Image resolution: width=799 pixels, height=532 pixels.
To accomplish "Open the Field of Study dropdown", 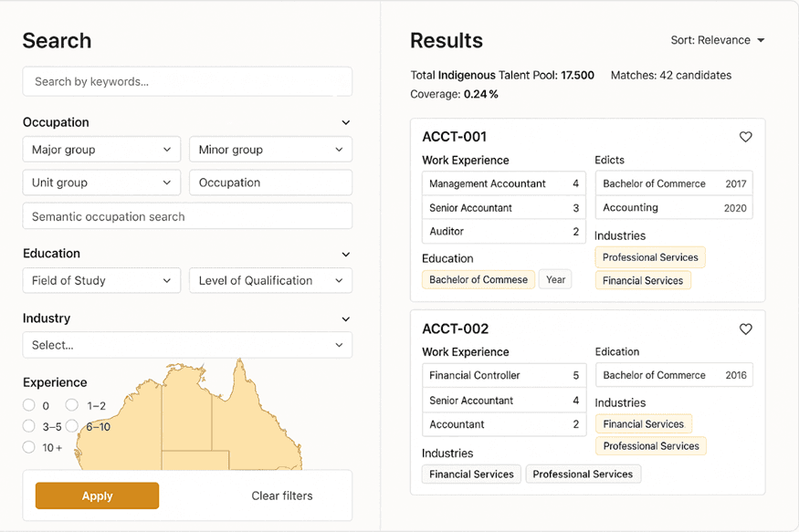I will [x=100, y=280].
